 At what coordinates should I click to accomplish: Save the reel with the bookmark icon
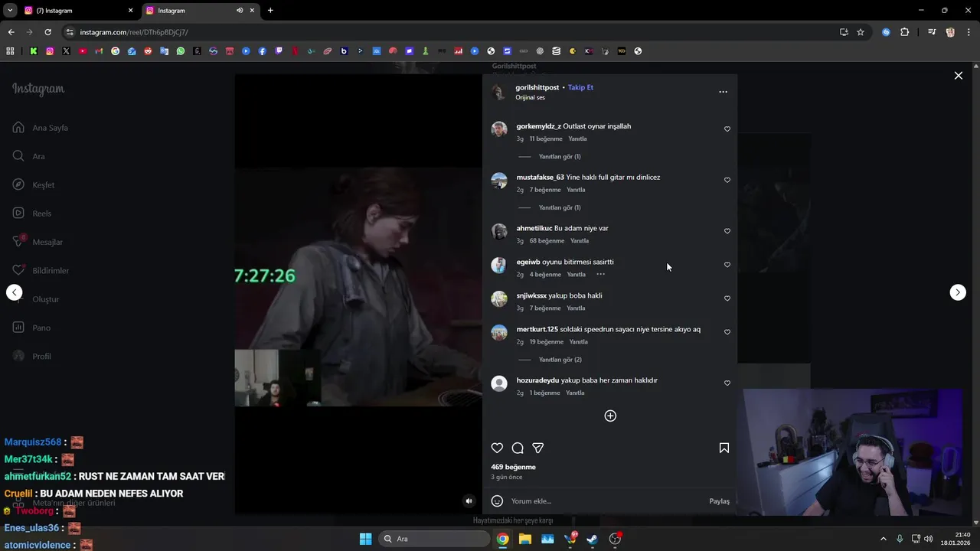point(724,448)
